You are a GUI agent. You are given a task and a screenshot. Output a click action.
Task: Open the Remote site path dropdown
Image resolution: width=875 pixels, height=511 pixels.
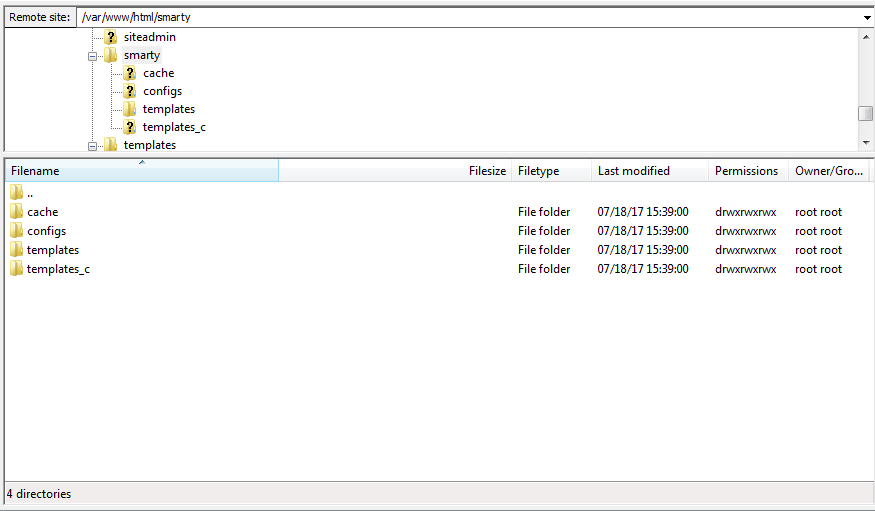tap(866, 17)
